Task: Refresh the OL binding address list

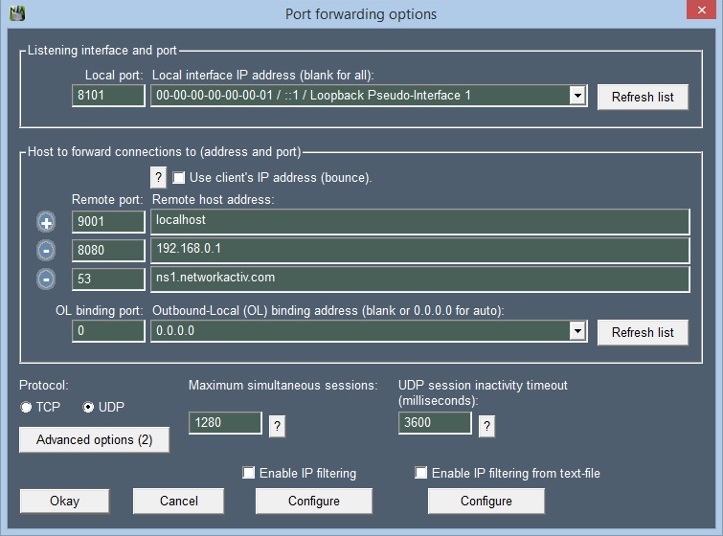Action: pyautogui.click(x=643, y=332)
